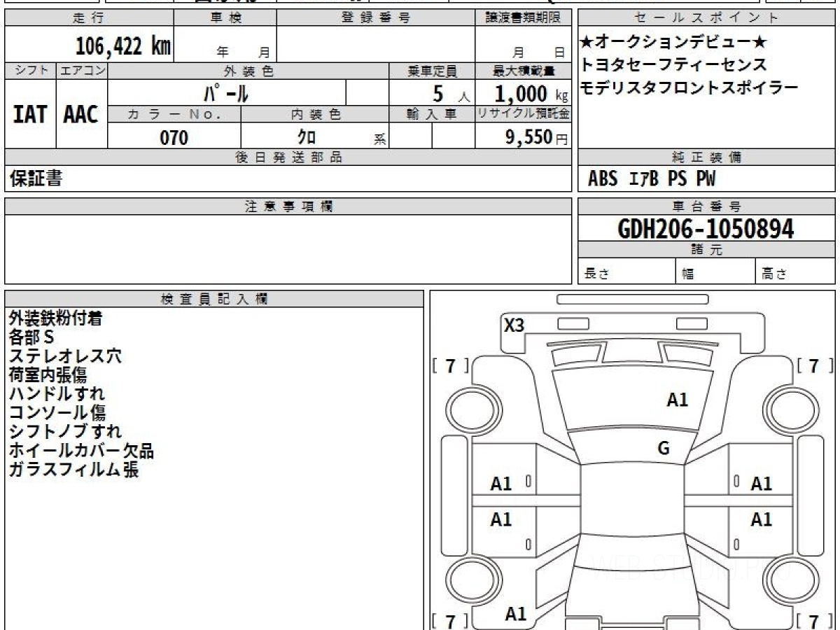840x630 pixels.
Task: Click the mileage value 106,422 km
Action: tap(123, 46)
